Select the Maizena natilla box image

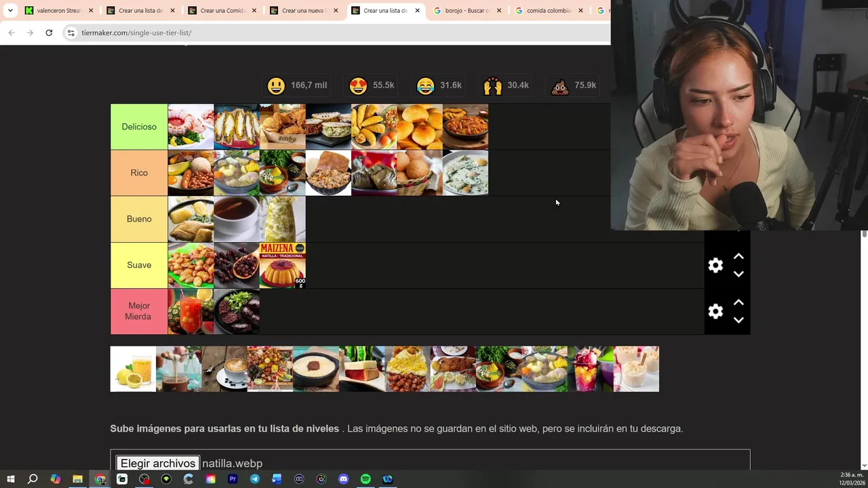click(x=283, y=265)
